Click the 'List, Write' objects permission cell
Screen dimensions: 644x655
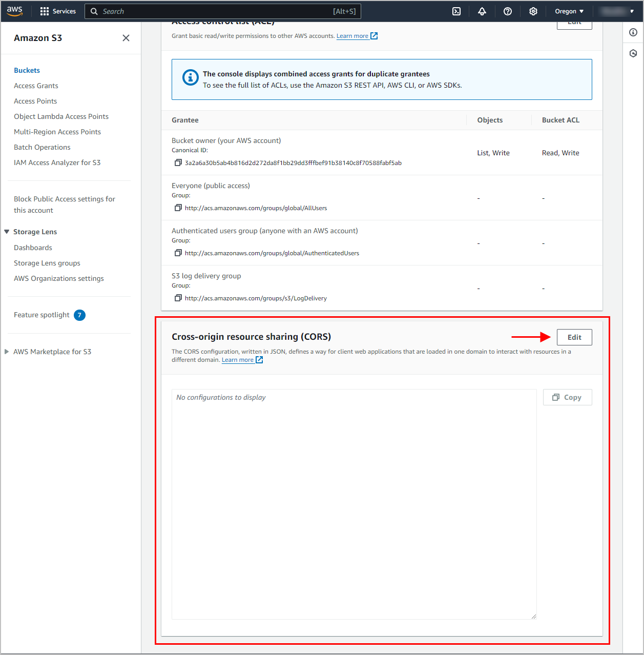493,153
